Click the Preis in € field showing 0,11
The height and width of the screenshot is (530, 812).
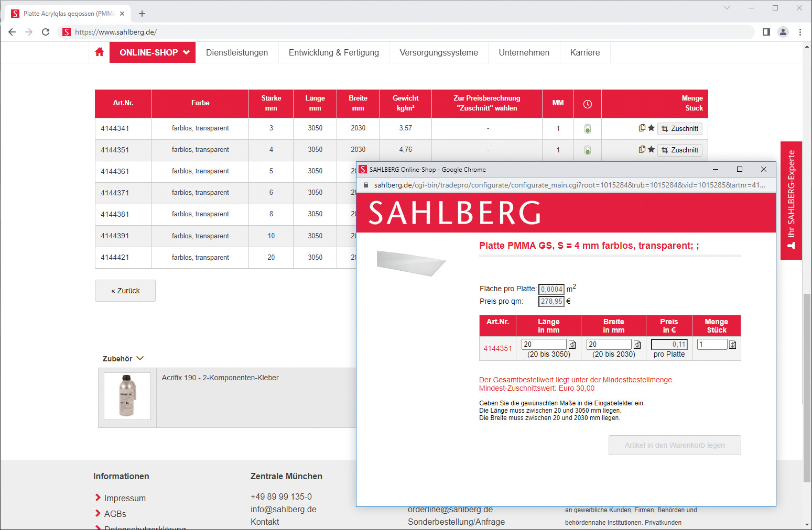[x=669, y=344]
